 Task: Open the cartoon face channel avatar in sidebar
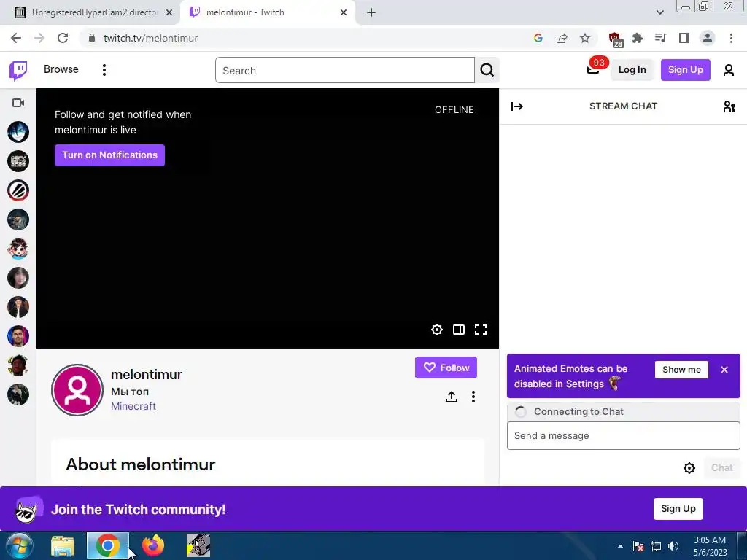[18, 249]
